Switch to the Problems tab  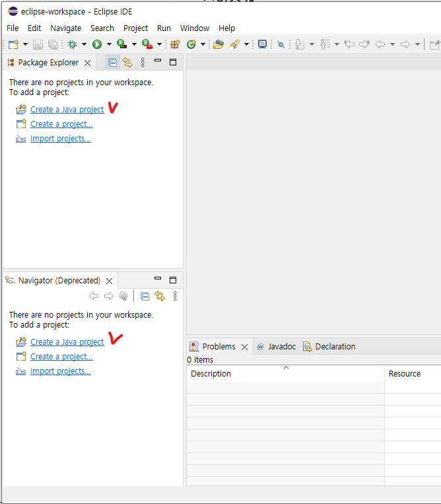(219, 347)
